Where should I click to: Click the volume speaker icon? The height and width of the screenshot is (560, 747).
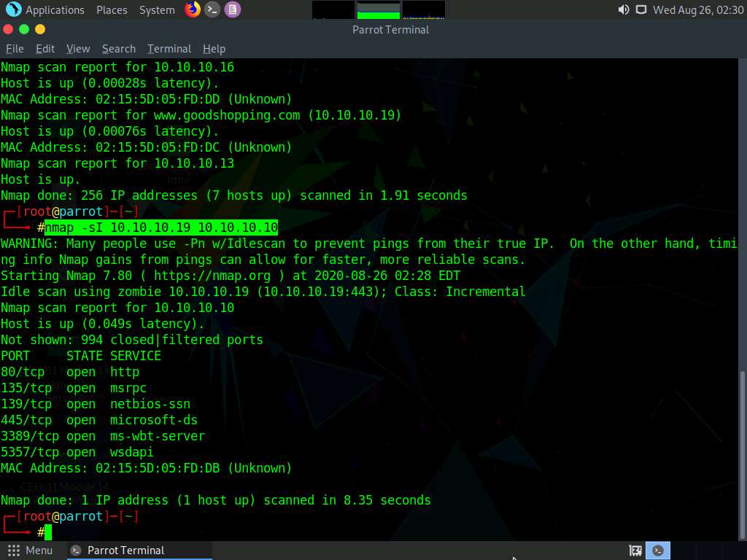pyautogui.click(x=623, y=10)
